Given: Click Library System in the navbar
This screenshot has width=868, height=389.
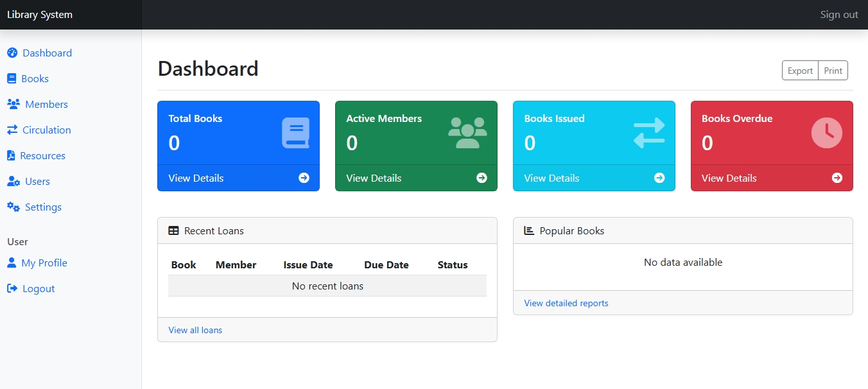Looking at the screenshot, I should 39,13.
